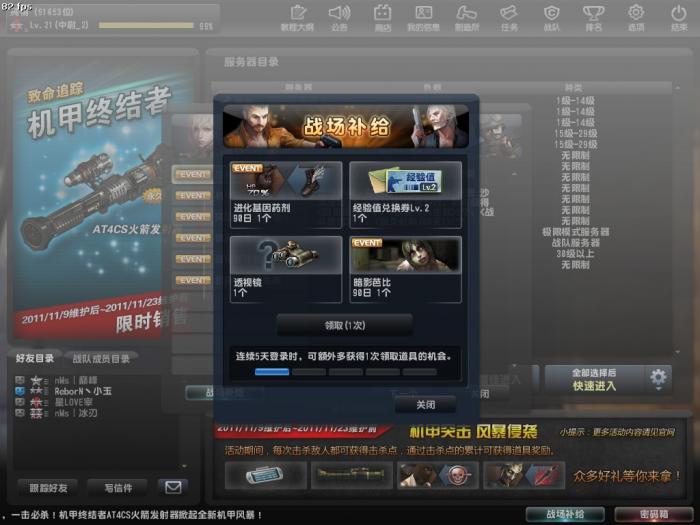Open the 密码箱 button at bottom bar
The image size is (700, 525).
(654, 514)
